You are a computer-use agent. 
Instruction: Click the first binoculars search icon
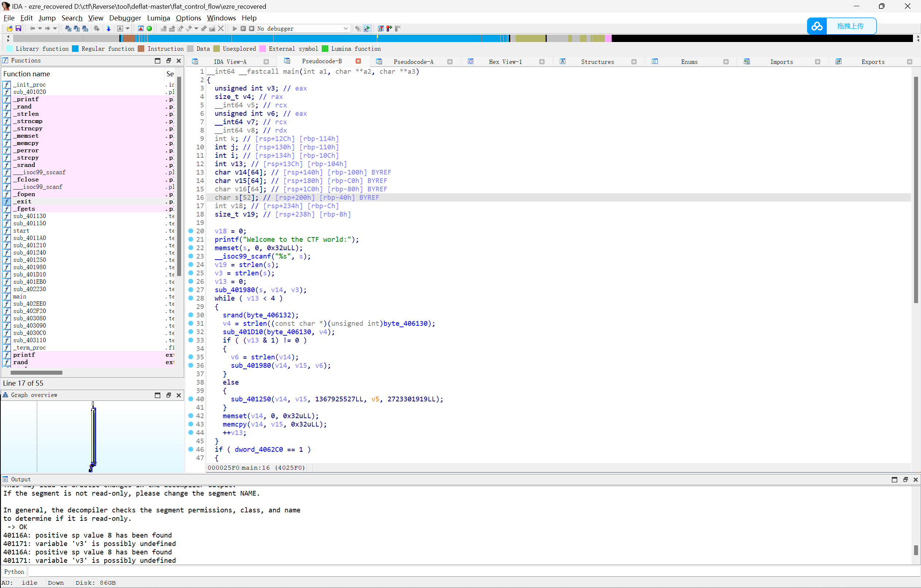pos(68,29)
